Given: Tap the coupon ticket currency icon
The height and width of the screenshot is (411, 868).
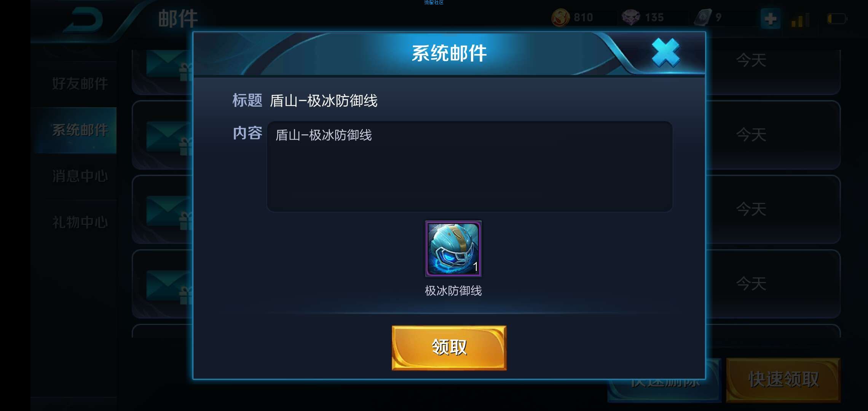Looking at the screenshot, I should [703, 18].
